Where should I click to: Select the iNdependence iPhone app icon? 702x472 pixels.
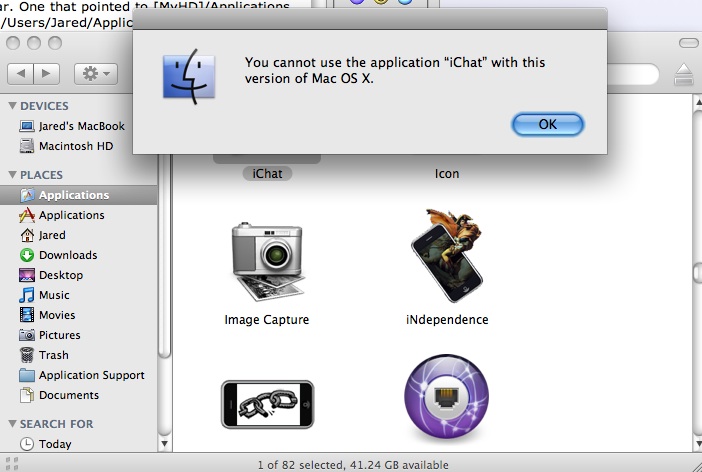coord(447,255)
